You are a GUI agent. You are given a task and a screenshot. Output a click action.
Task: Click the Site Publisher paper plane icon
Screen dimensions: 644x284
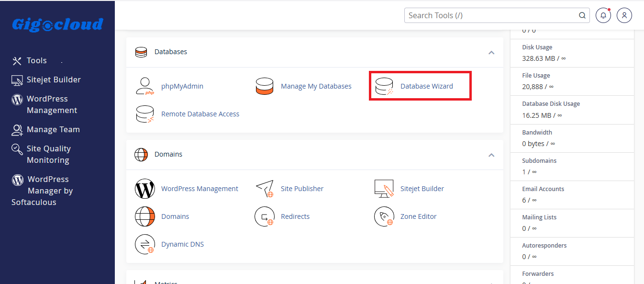[265, 189]
